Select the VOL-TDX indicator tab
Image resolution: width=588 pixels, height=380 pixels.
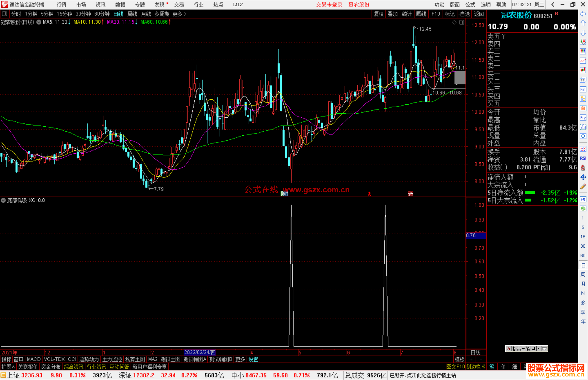(x=54, y=359)
